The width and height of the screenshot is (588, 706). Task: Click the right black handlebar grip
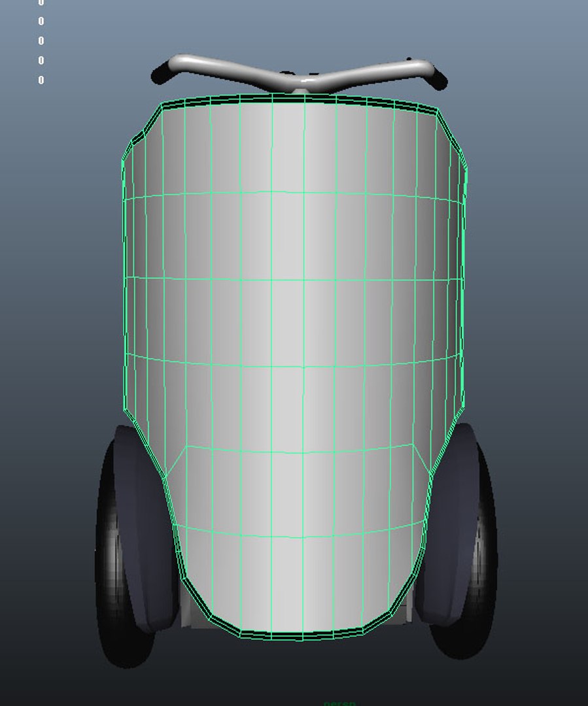[439, 80]
